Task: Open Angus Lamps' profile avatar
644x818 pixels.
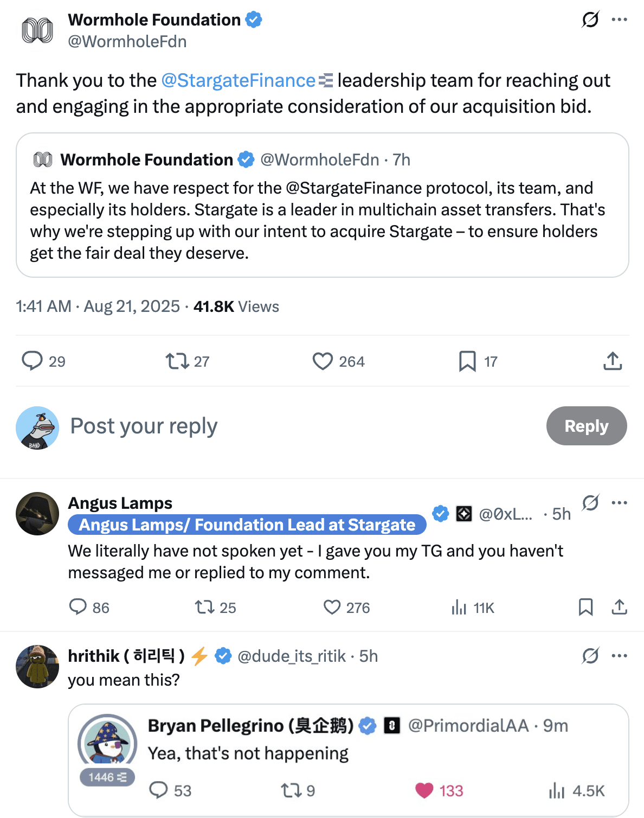Action: click(37, 514)
